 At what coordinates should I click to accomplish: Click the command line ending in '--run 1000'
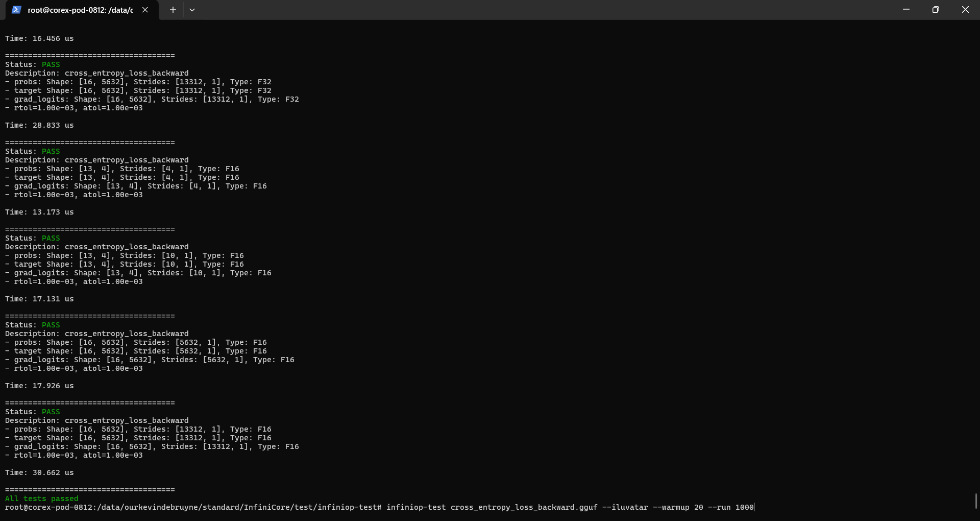pos(379,507)
